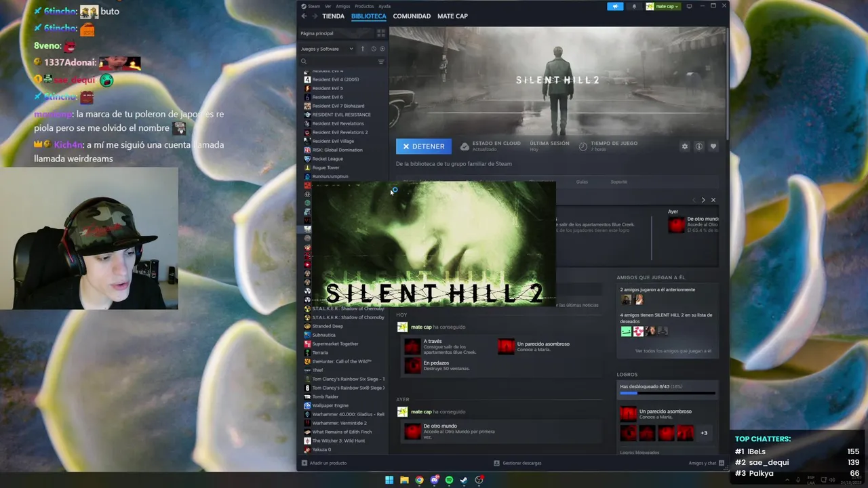
Task: Open the Steam announcements megaphone button
Action: pos(615,6)
